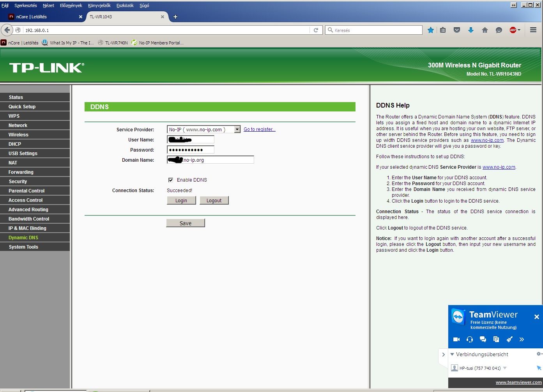This screenshot has width=543, height=392.
Task: Close the nCore | Letöltés tab
Action: click(x=81, y=17)
